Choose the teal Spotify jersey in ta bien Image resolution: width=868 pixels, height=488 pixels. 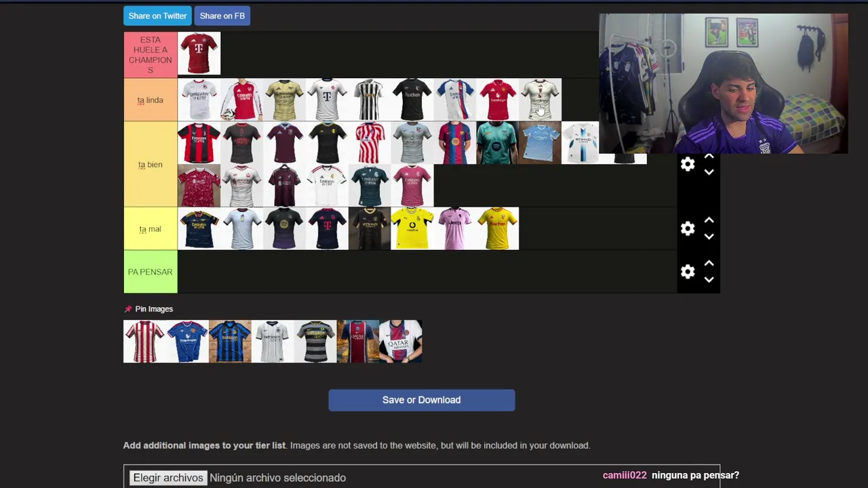(x=498, y=143)
